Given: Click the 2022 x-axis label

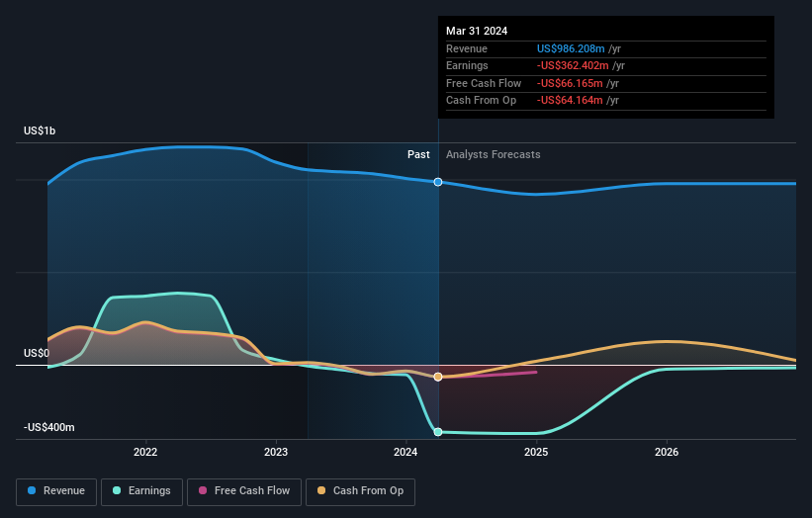Looking at the screenshot, I should (x=145, y=452).
